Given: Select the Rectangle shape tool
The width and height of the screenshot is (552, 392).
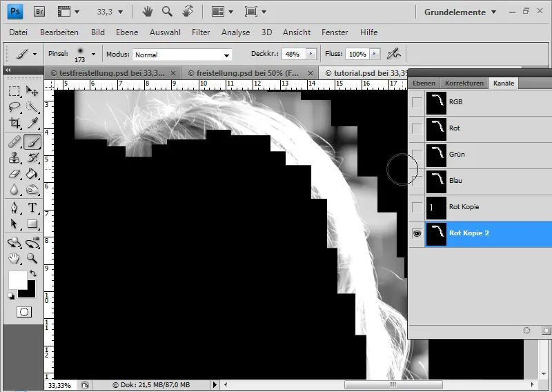Looking at the screenshot, I should (x=32, y=224).
